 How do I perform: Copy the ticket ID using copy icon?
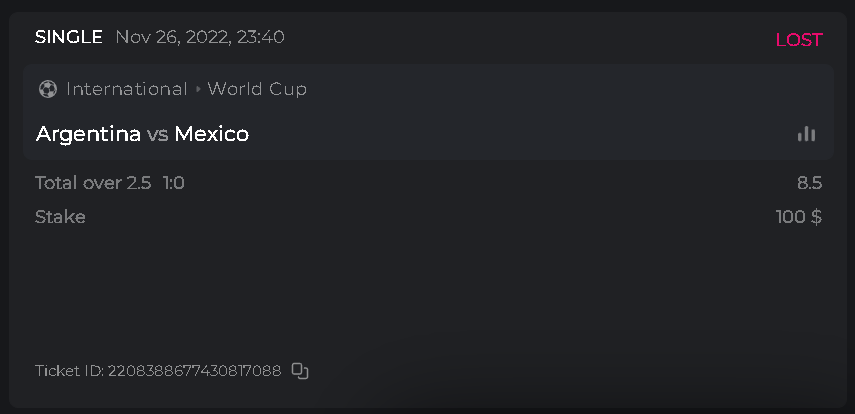pos(300,371)
